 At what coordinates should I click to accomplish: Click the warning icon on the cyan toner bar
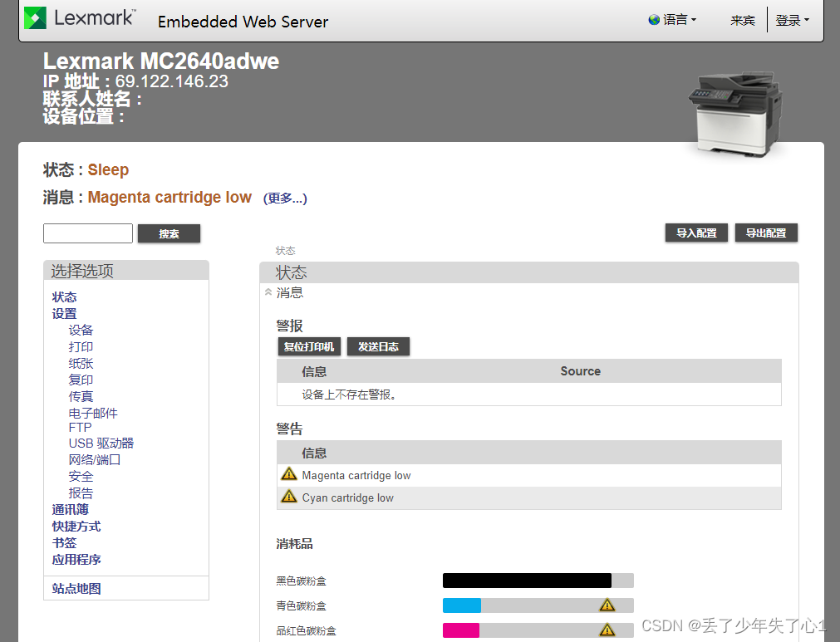pyautogui.click(x=607, y=605)
